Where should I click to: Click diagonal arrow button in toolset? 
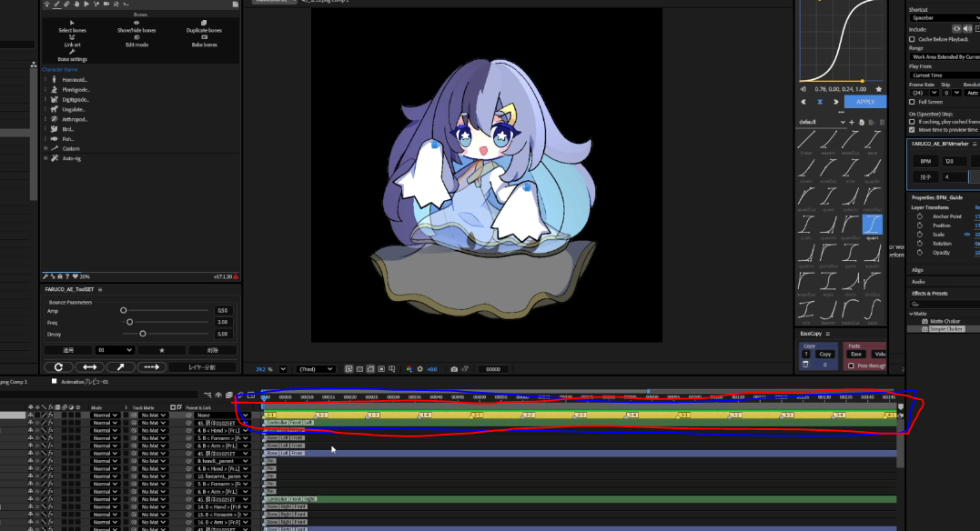pos(120,366)
